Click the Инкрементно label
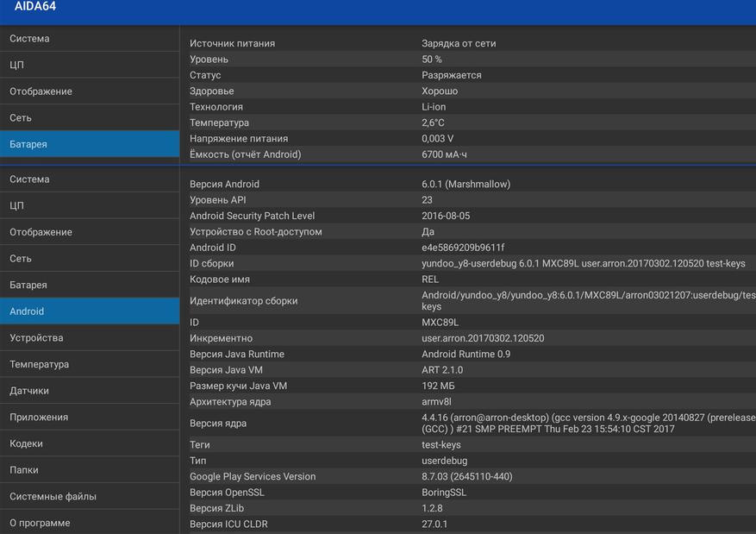 click(x=221, y=339)
